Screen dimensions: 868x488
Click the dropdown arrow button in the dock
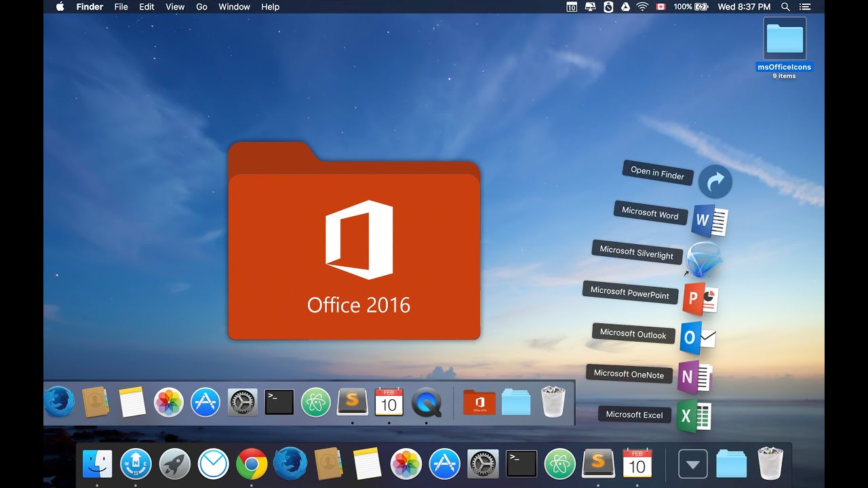tap(693, 464)
